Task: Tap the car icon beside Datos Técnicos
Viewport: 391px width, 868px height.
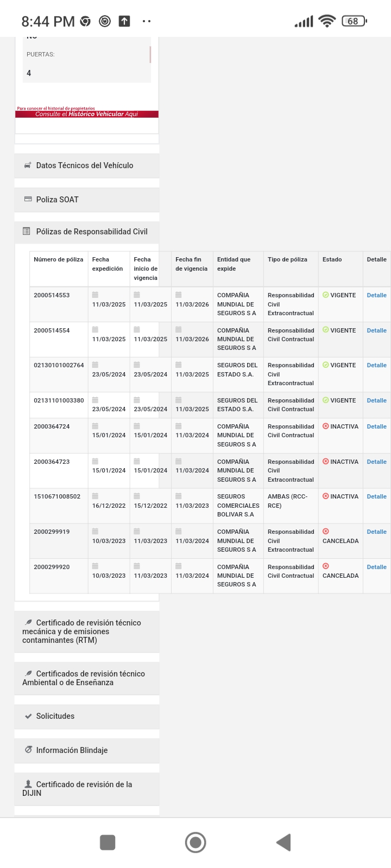Action: [x=28, y=165]
